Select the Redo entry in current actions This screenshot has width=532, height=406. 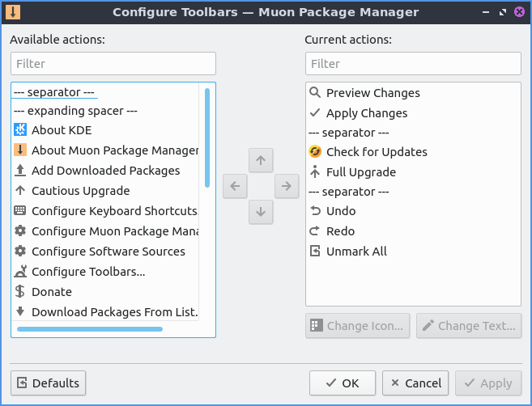tap(340, 231)
